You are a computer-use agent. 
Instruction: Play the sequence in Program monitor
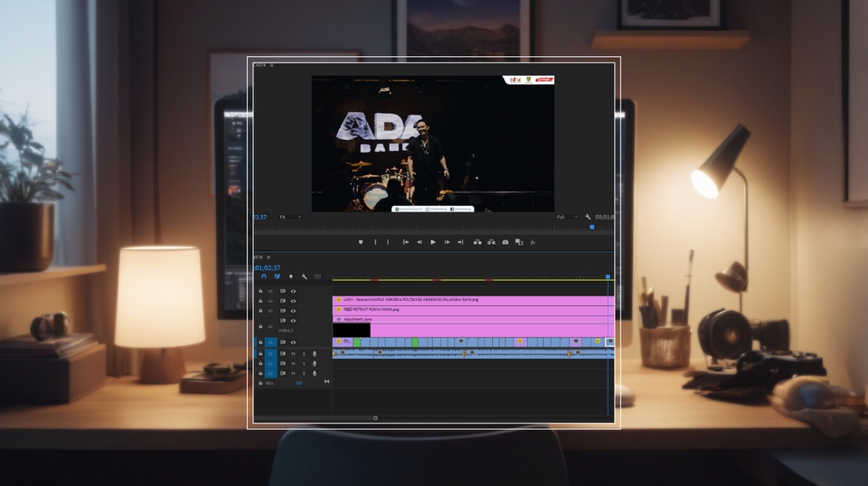pyautogui.click(x=433, y=242)
